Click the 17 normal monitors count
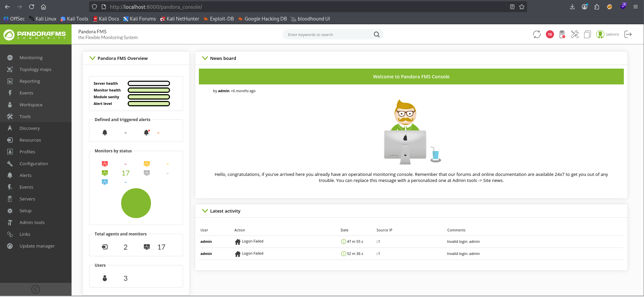 [x=126, y=173]
